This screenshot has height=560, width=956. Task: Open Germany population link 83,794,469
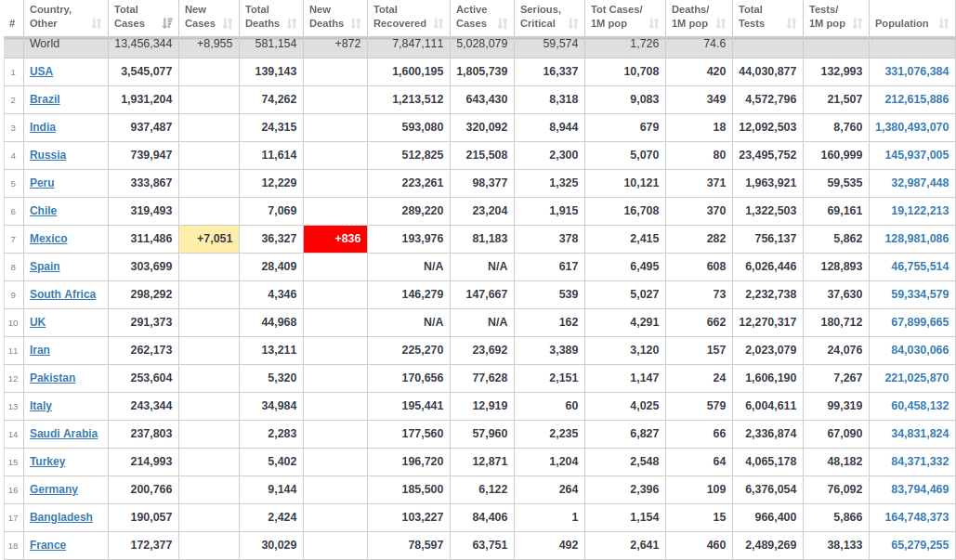click(920, 489)
